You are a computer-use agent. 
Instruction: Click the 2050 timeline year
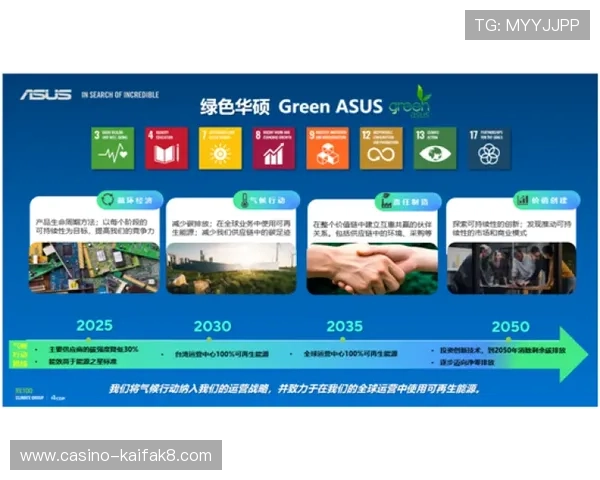(x=510, y=327)
